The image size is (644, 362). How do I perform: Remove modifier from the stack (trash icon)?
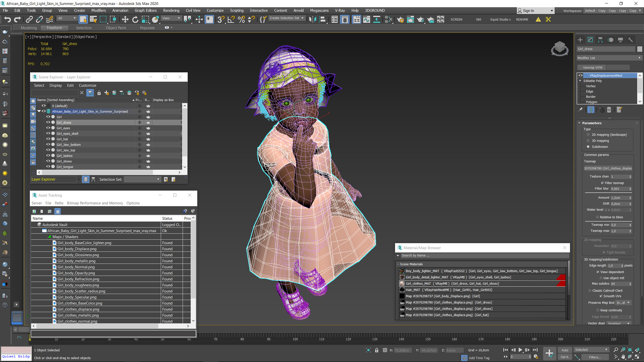click(x=609, y=110)
